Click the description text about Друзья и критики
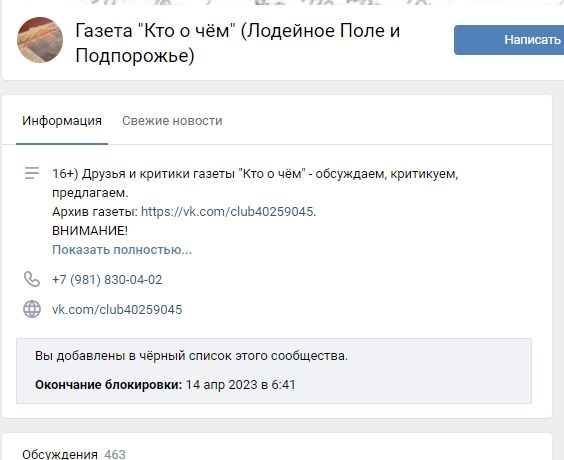Screen dimensions: 564x460 (255, 183)
